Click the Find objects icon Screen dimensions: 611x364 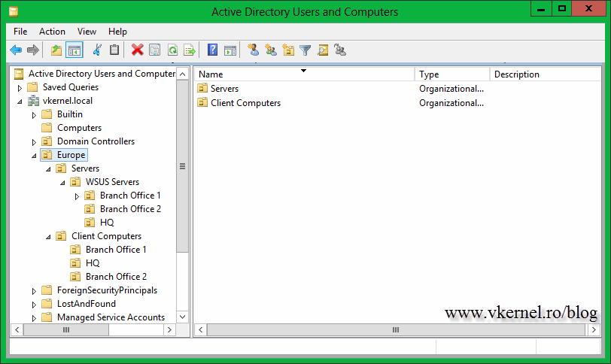click(x=323, y=50)
